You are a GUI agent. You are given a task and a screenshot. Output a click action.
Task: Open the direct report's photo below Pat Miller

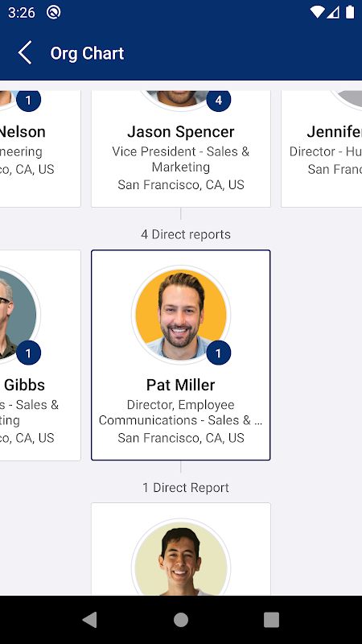pyautogui.click(x=180, y=557)
